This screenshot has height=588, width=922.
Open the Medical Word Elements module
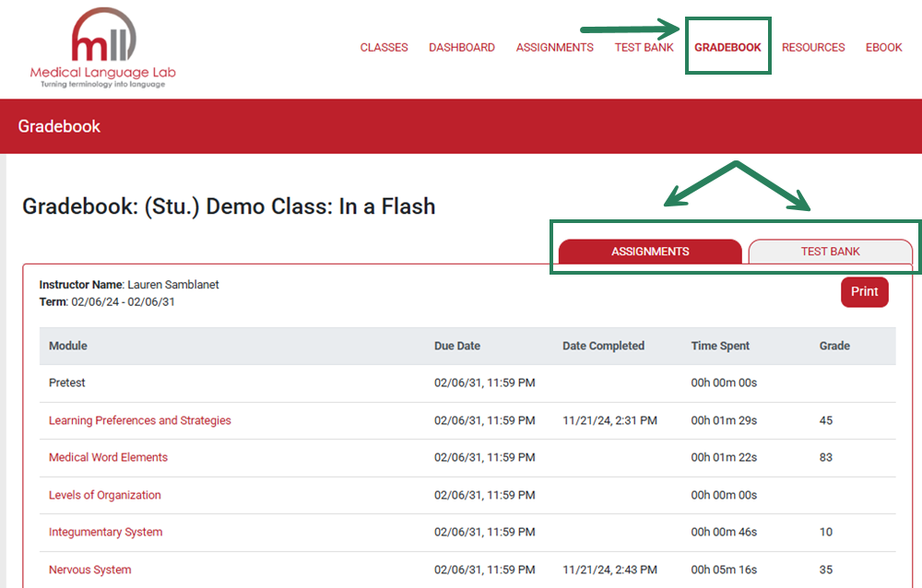tap(108, 457)
